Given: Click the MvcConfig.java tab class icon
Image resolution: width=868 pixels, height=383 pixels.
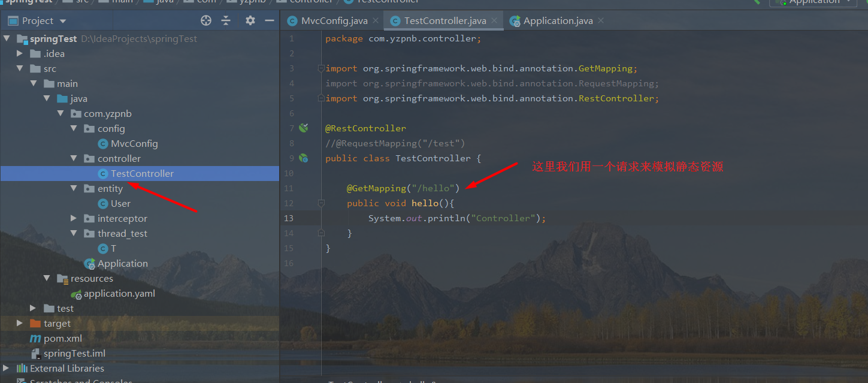Looking at the screenshot, I should coord(292,21).
